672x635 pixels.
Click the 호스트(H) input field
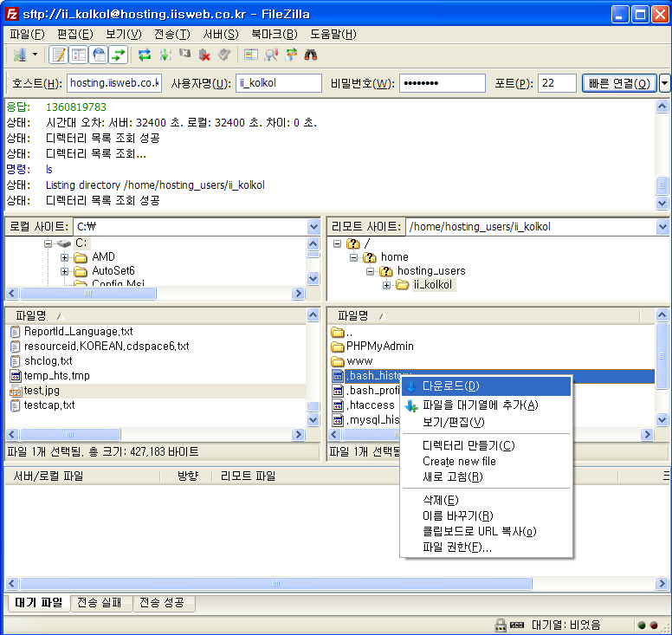coord(113,83)
